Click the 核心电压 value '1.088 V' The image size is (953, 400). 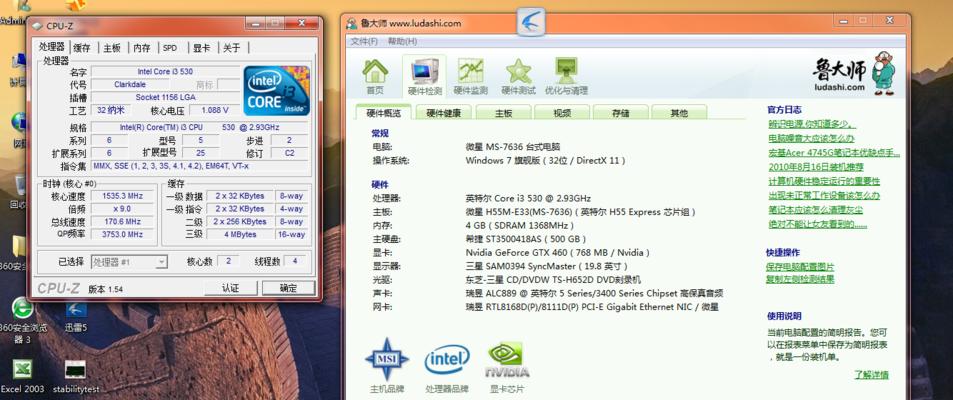pos(213,110)
